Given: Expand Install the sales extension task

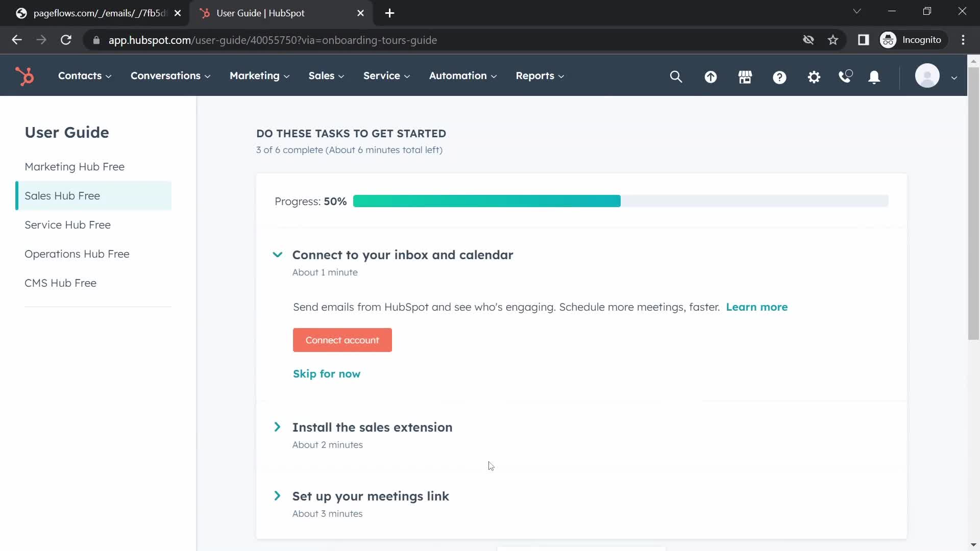Looking at the screenshot, I should coord(277,427).
